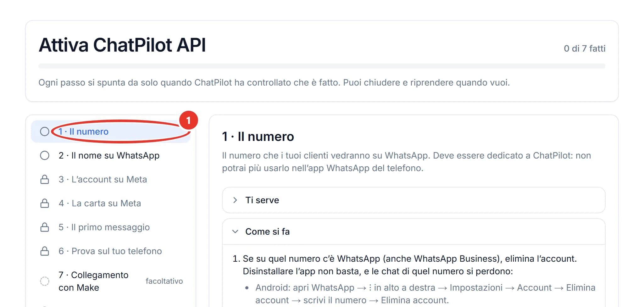Click the '0 di 7 fatti' counter

point(585,48)
